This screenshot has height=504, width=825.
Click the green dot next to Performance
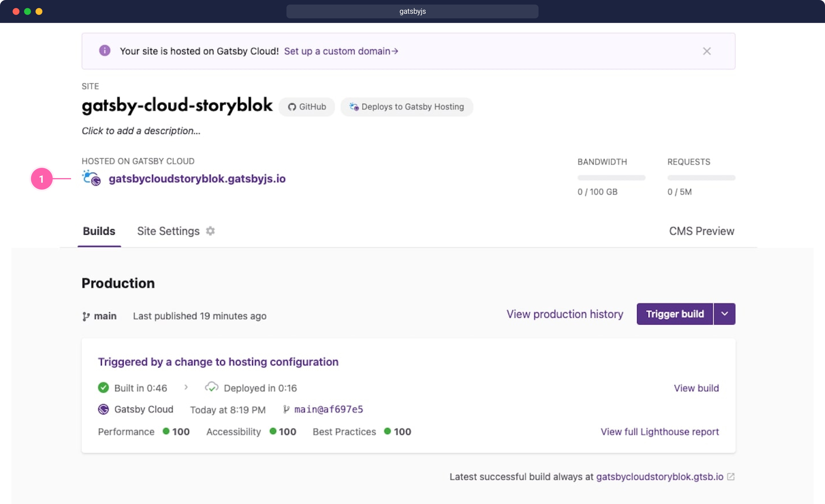tap(166, 431)
